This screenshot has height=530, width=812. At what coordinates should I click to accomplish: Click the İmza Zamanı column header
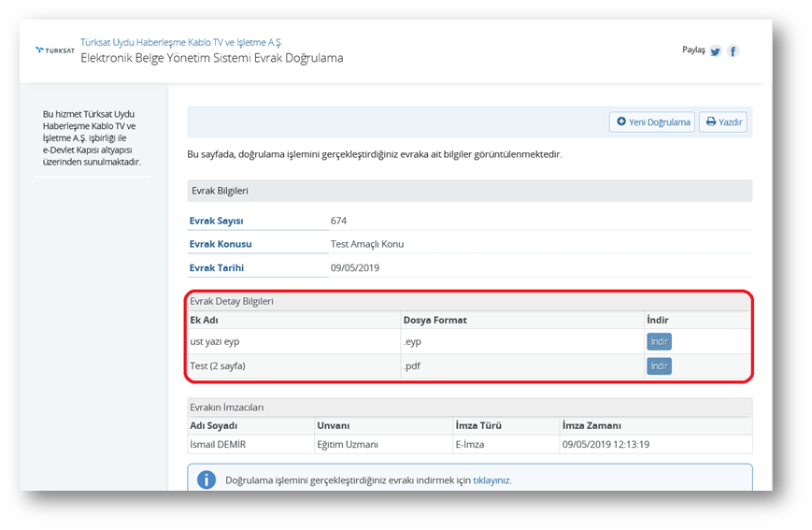[591, 425]
